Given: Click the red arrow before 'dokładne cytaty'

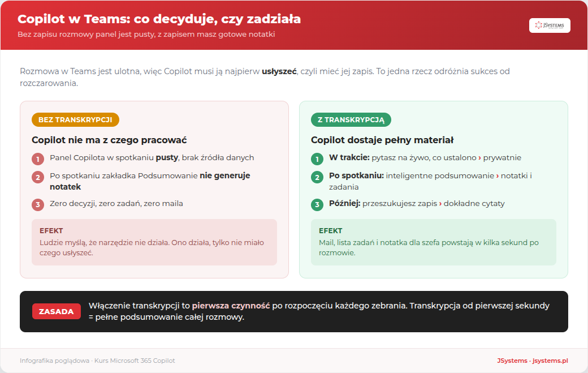Looking at the screenshot, I should point(440,204).
